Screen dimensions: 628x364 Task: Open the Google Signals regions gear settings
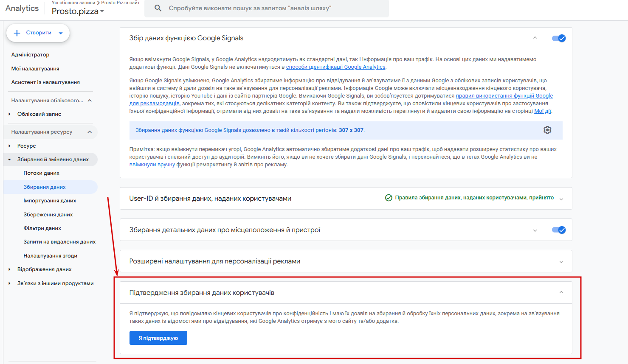(x=547, y=130)
